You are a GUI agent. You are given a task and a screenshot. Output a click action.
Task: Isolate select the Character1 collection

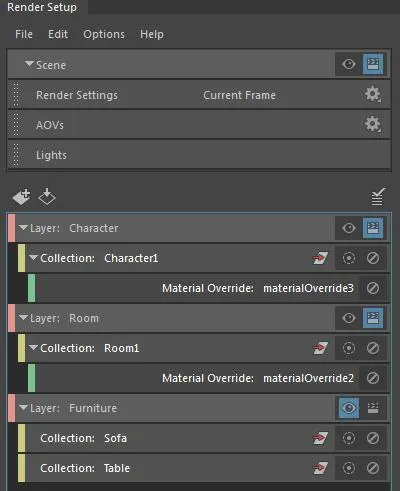pos(349,258)
